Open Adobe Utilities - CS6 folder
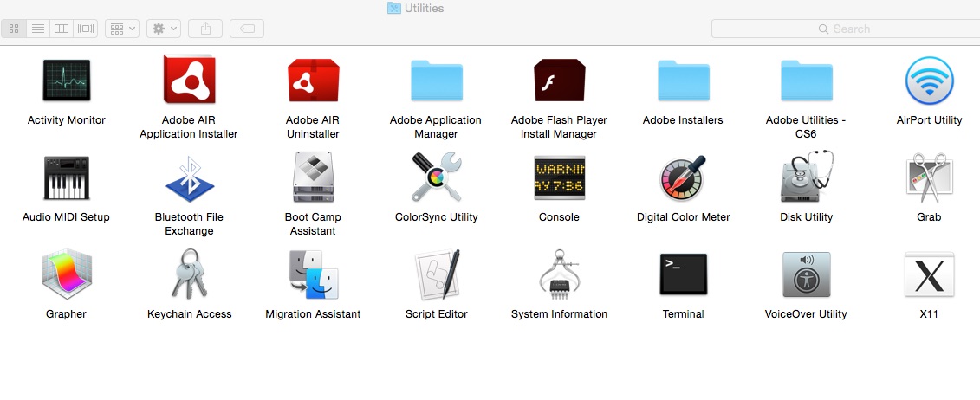 (x=806, y=81)
